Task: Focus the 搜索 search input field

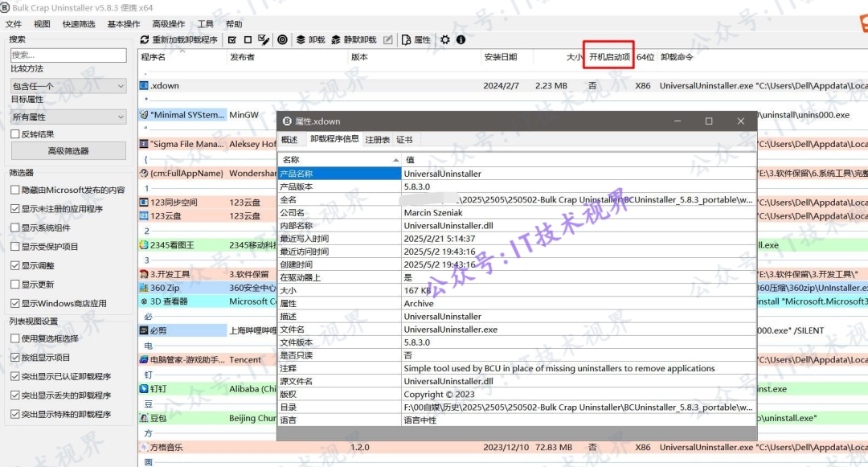Action: click(x=68, y=55)
